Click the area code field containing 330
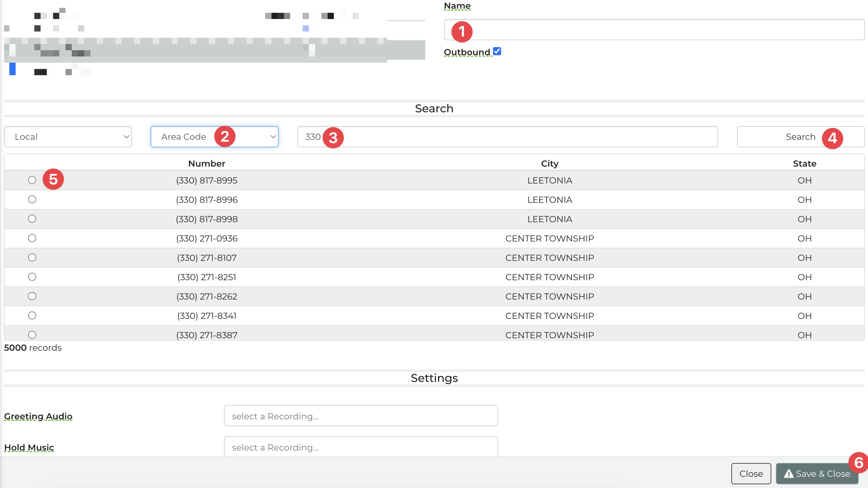Image resolution: width=868 pixels, height=488 pixels. [x=507, y=136]
